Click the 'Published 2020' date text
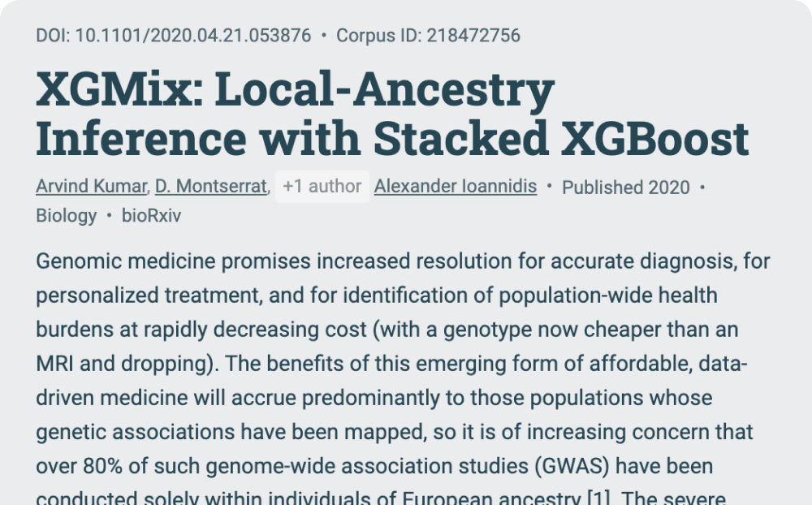Image resolution: width=812 pixels, height=505 pixels. click(x=625, y=188)
